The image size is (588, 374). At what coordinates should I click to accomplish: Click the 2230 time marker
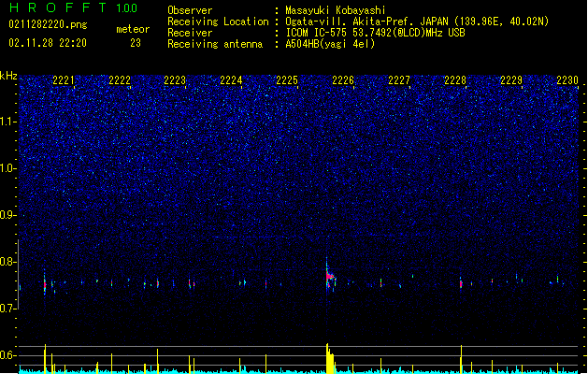[x=567, y=80]
